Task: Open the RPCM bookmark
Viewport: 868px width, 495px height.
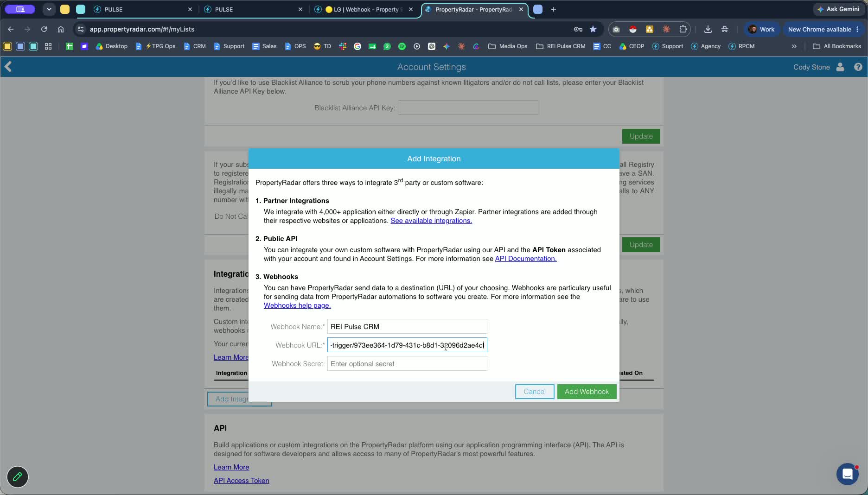Action: coord(741,46)
